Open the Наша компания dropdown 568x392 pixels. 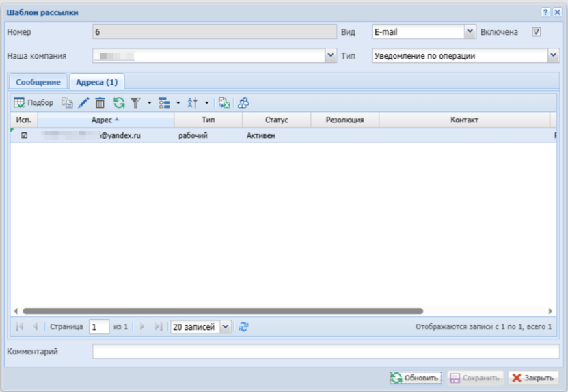(331, 56)
